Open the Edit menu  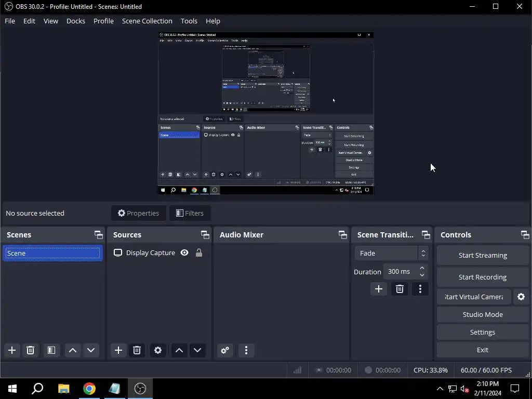pyautogui.click(x=29, y=21)
